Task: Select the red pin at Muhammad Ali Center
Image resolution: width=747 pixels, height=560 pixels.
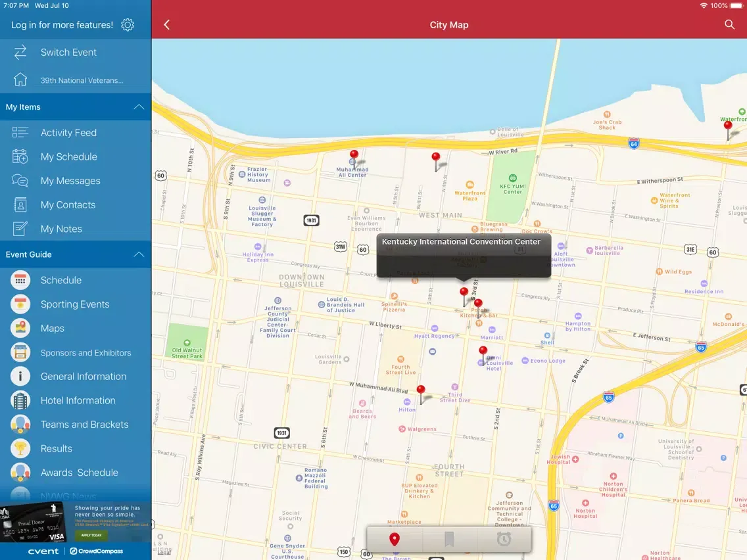Action: tap(354, 154)
